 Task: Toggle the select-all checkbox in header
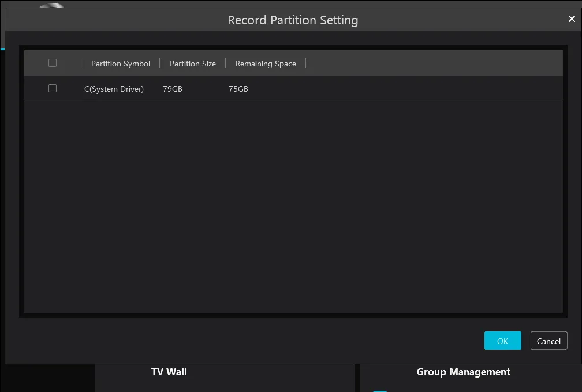click(x=53, y=63)
